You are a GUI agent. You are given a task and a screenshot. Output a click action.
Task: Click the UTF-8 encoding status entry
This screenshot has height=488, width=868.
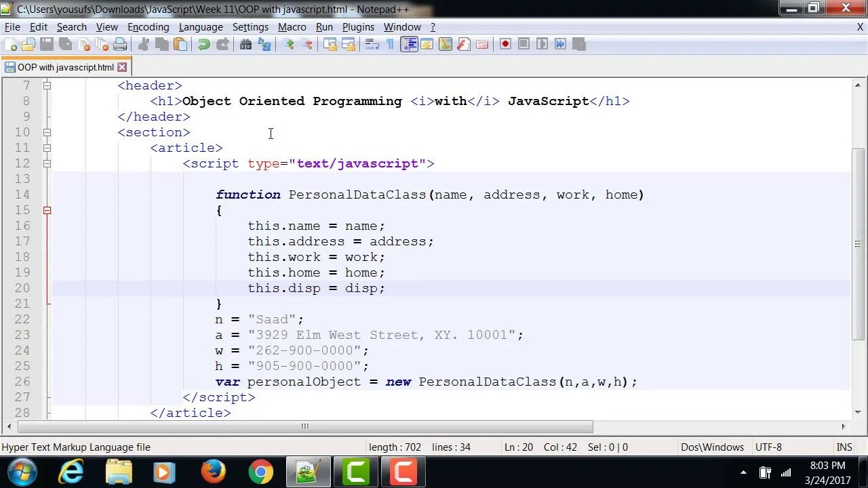[768, 447]
